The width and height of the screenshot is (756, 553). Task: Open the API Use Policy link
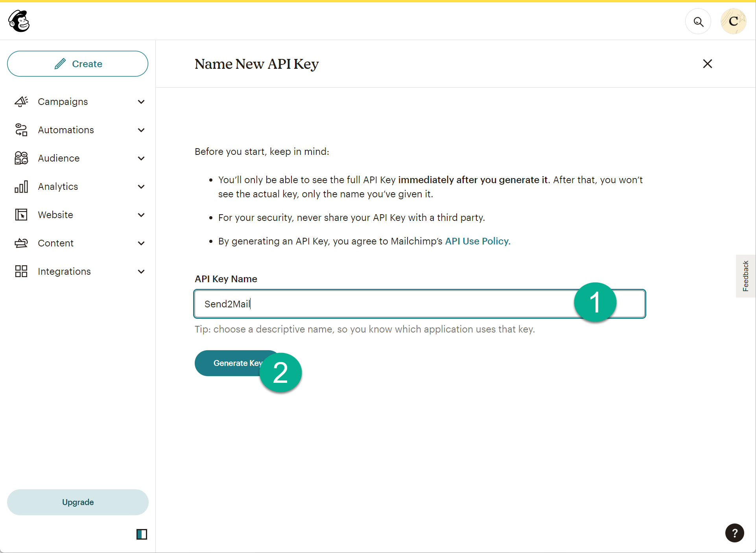click(478, 241)
